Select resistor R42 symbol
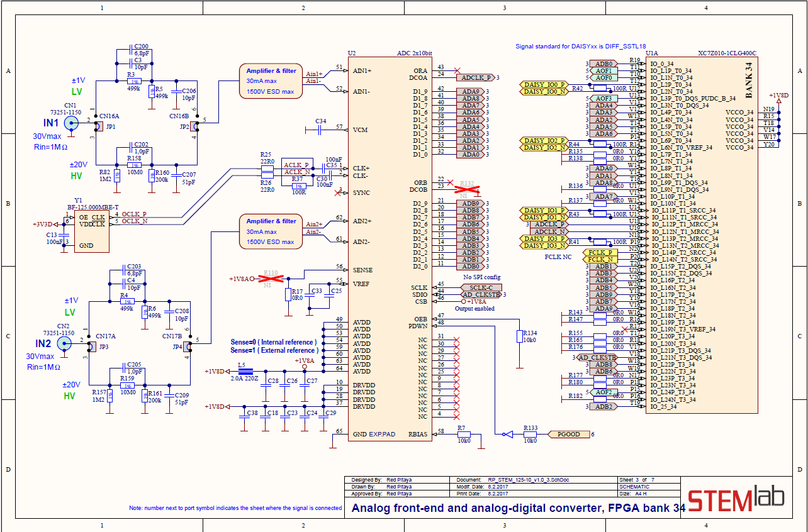The image size is (808, 532). coord(600,89)
